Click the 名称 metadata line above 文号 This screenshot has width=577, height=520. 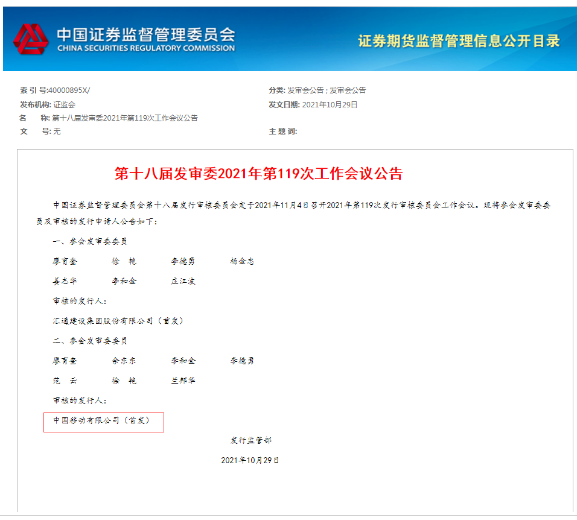pos(109,118)
